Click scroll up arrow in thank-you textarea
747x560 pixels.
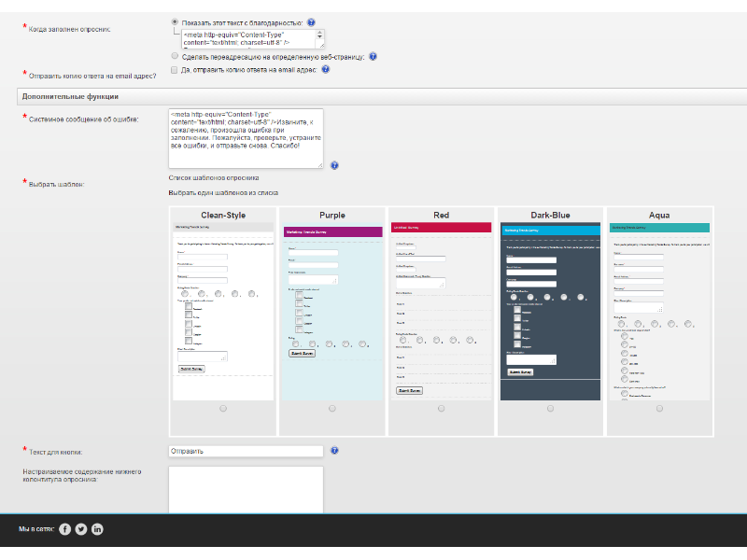tap(320, 33)
